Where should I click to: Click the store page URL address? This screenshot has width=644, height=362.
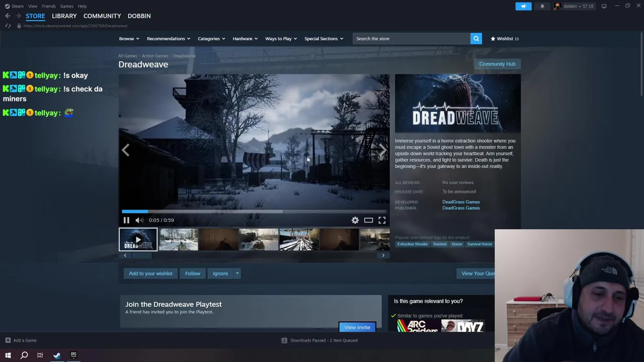pyautogui.click(x=75, y=26)
